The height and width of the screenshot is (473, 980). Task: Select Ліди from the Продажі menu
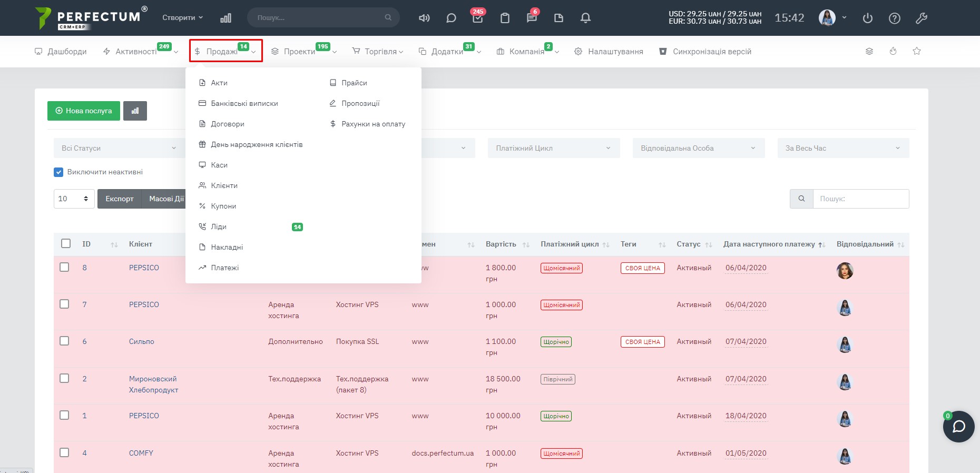pos(219,226)
